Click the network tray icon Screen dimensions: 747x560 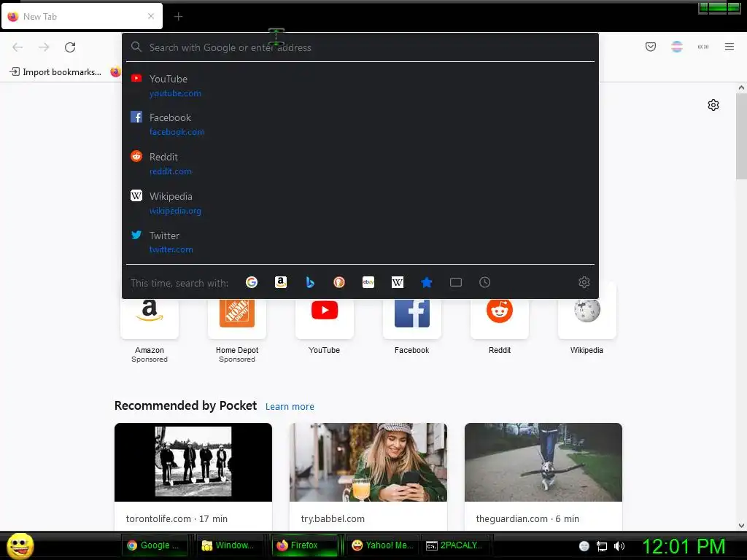coord(602,546)
